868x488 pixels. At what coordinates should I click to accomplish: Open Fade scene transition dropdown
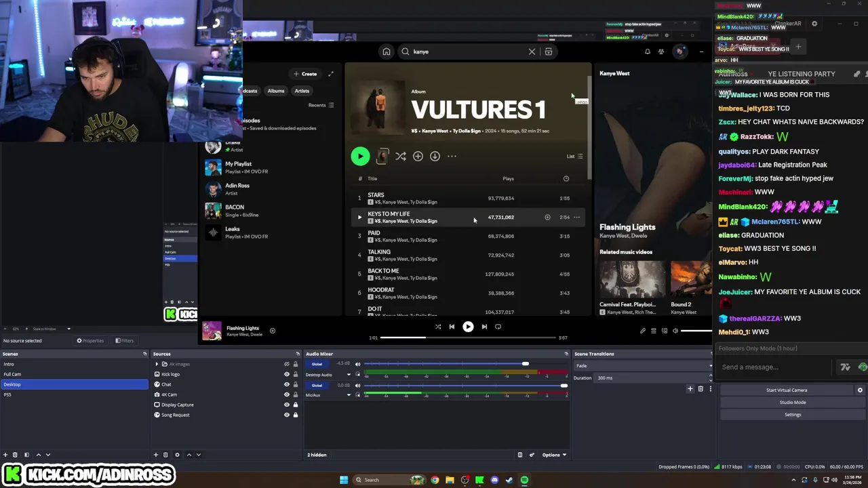(643, 366)
